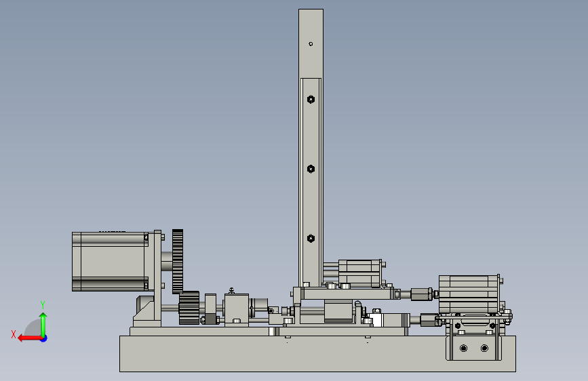This screenshot has width=588, height=381.
Task: Select the stepper motor body on the left
Action: coord(110,262)
